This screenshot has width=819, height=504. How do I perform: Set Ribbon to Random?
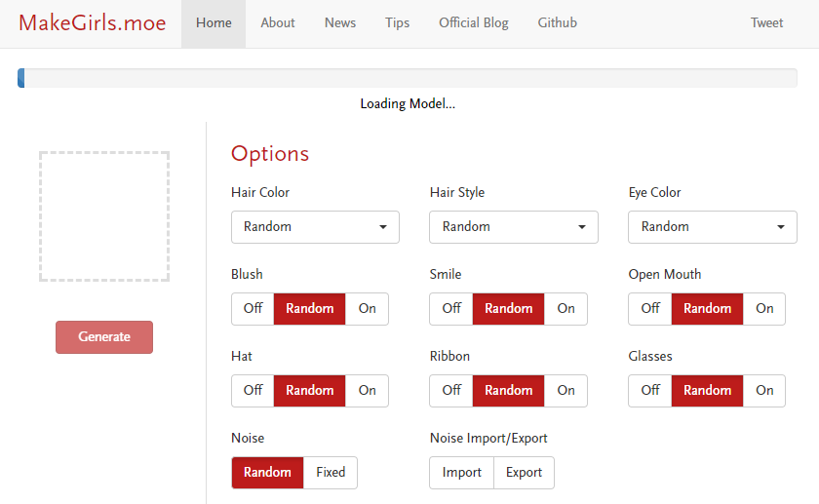pyautogui.click(x=508, y=391)
